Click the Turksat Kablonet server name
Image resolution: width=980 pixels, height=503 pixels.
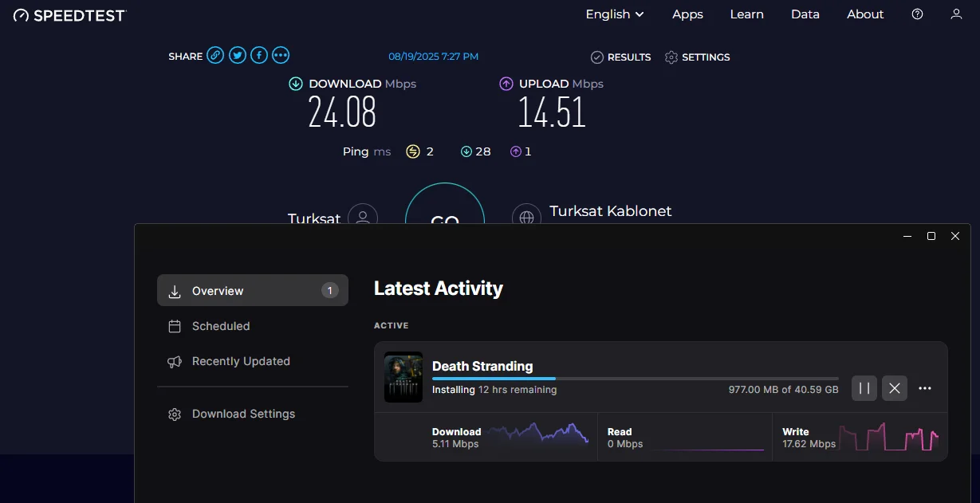click(x=611, y=211)
